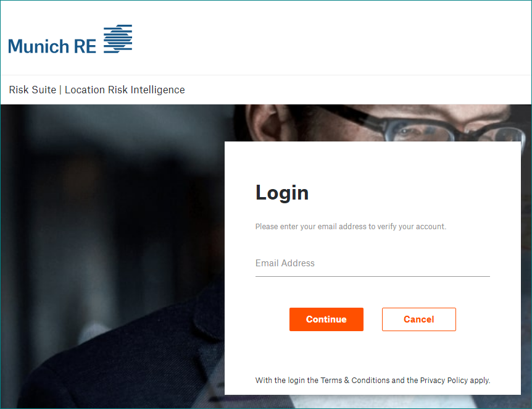Click the email verification instruction text
The width and height of the screenshot is (532, 409).
(351, 227)
